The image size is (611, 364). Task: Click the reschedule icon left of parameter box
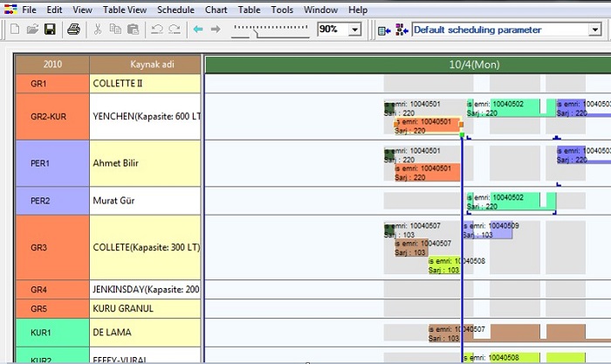(384, 30)
